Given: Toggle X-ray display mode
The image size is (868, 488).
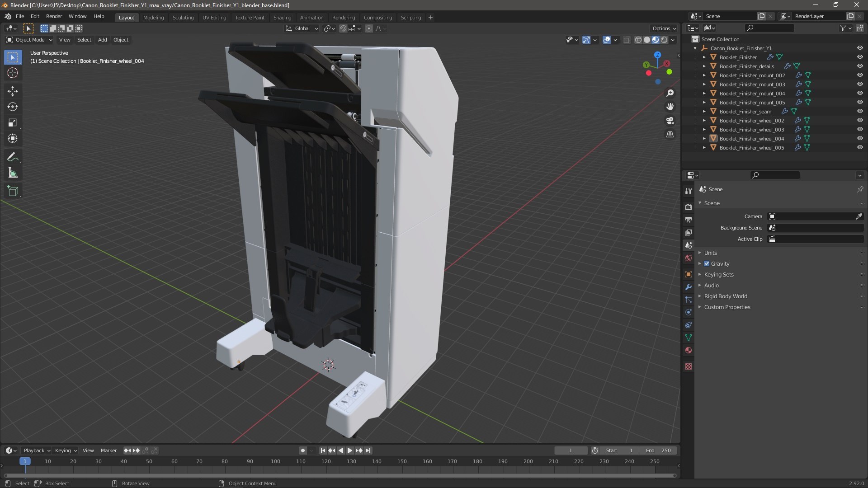Looking at the screenshot, I should [627, 40].
